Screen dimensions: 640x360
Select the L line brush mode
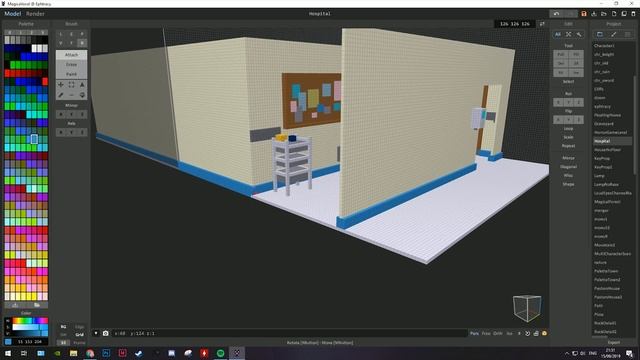(x=61, y=34)
